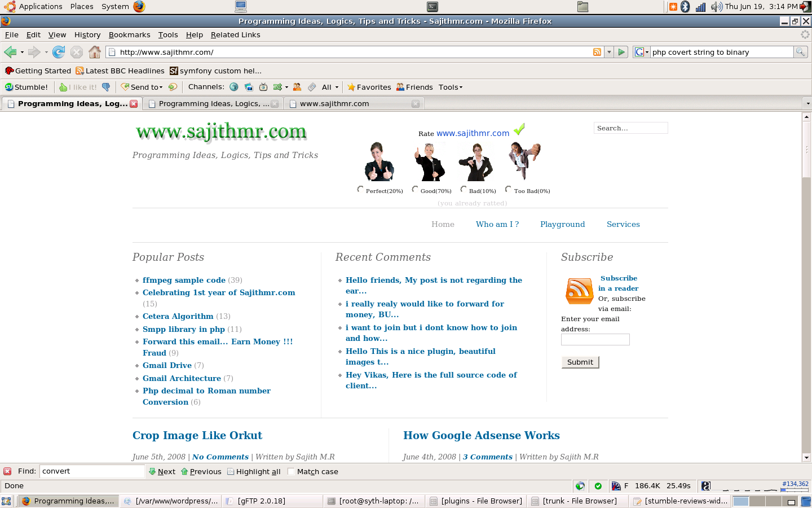Select the Good(70%) rating radio

[415, 190]
